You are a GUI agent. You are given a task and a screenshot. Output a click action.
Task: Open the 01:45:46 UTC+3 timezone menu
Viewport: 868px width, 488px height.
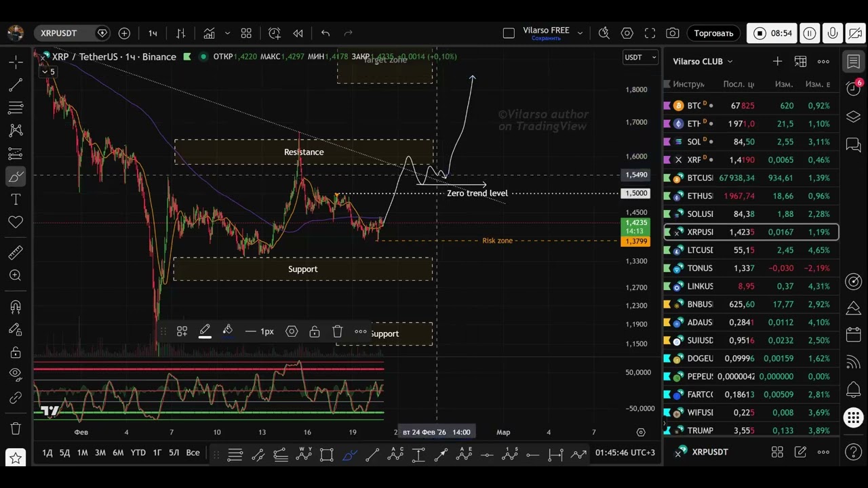coord(625,452)
